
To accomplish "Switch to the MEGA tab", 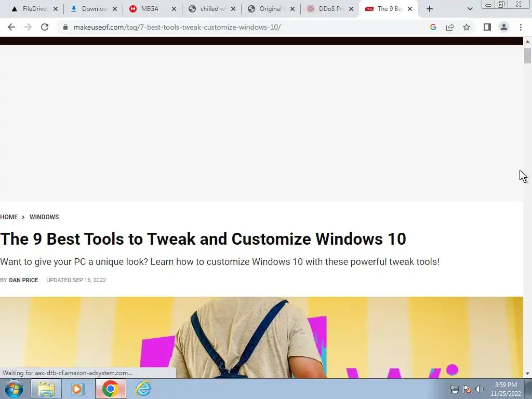I will 148,9.
